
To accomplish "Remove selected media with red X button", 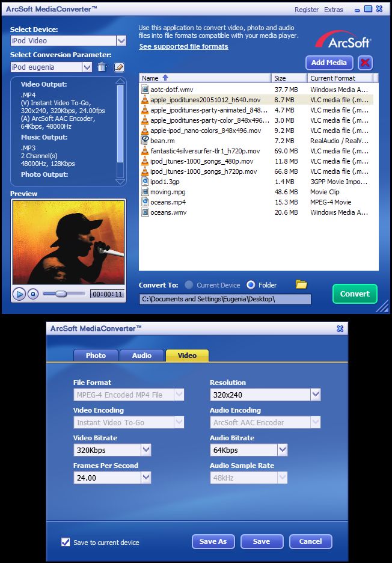I will (x=365, y=63).
